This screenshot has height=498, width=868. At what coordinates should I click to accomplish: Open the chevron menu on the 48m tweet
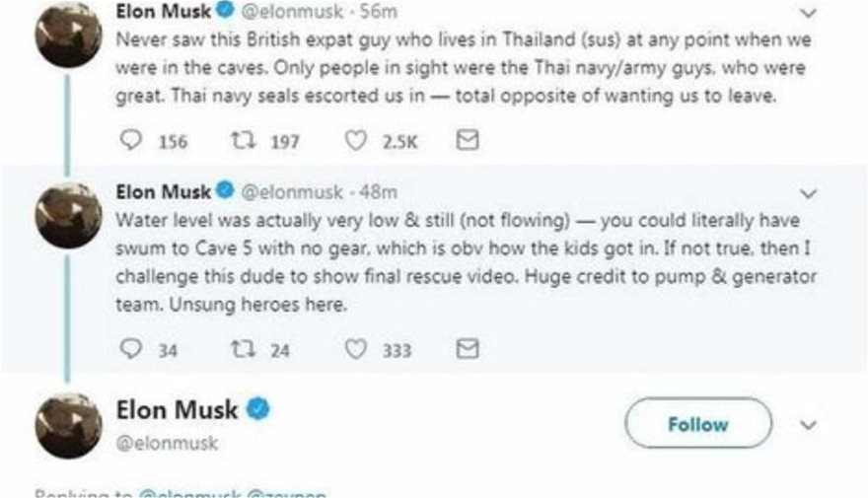[x=811, y=192]
